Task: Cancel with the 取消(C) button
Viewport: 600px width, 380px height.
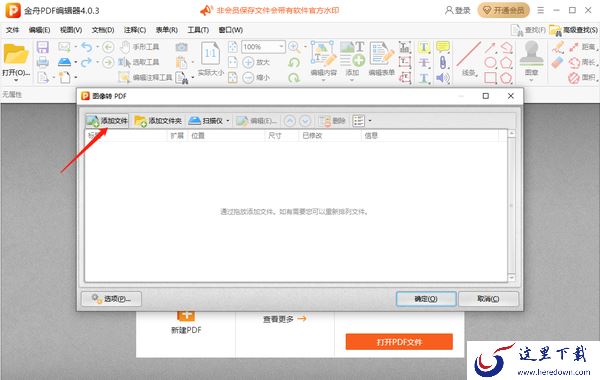Action: click(x=488, y=299)
